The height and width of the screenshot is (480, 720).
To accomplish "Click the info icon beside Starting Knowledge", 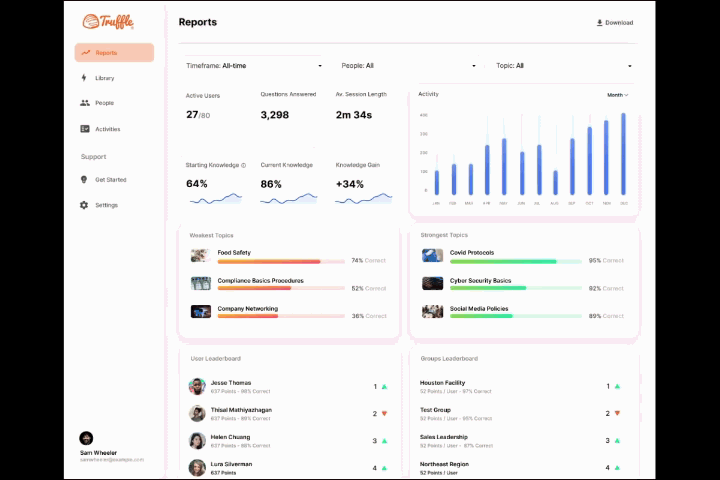I will tap(243, 165).
